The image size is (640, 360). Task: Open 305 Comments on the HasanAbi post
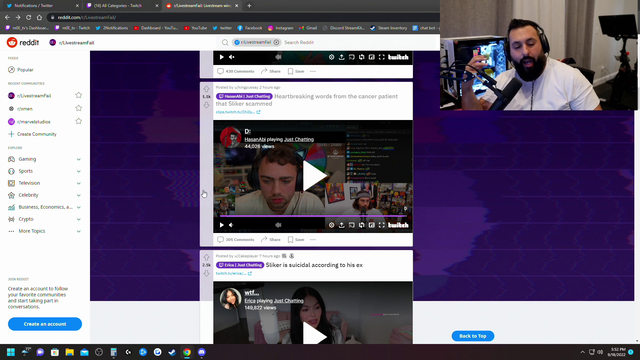(236, 240)
